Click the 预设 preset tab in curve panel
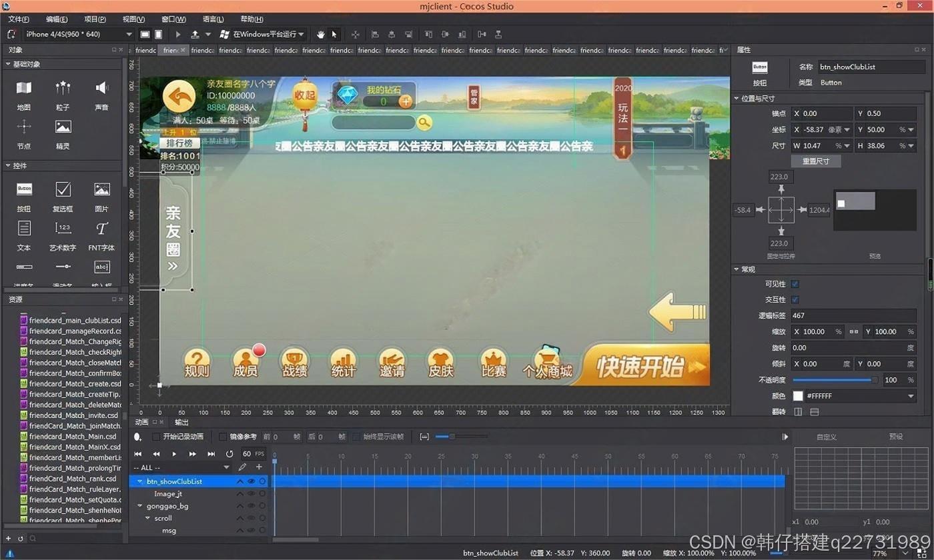934x560 pixels. point(896,437)
